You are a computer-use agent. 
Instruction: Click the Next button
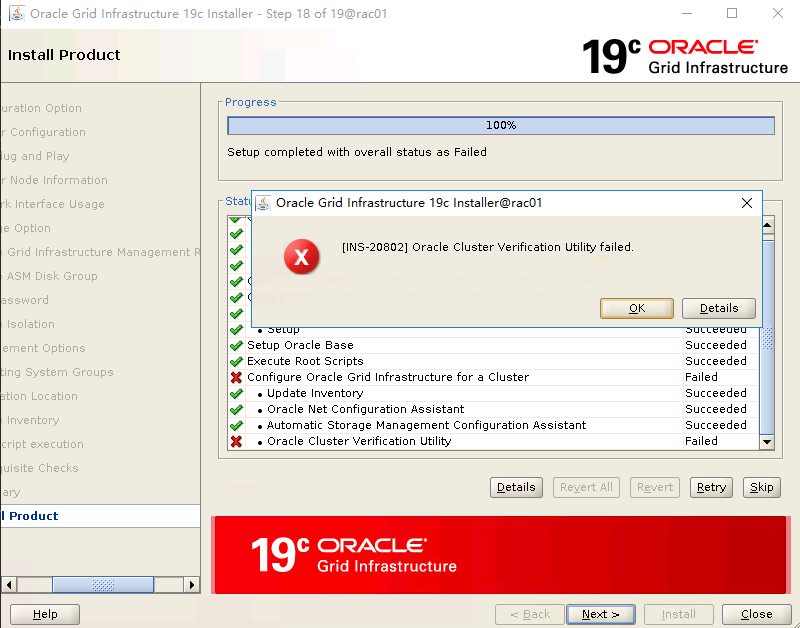[x=601, y=614]
